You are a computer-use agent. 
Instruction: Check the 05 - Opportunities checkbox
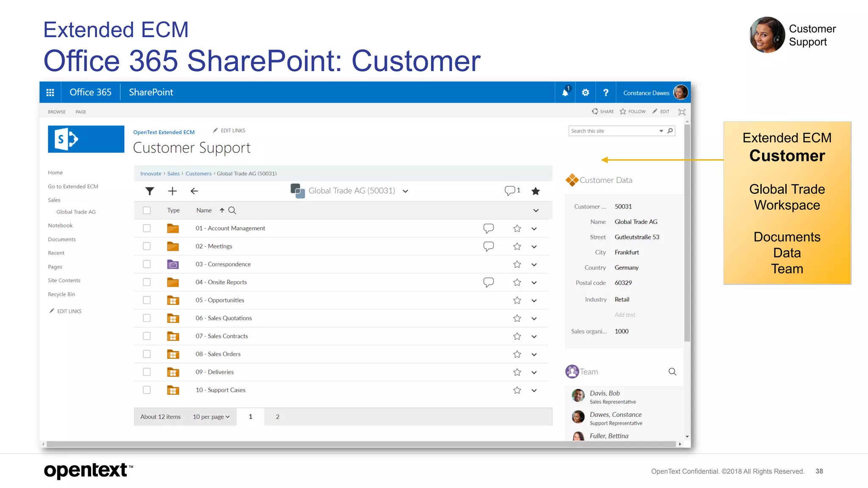[x=147, y=300]
